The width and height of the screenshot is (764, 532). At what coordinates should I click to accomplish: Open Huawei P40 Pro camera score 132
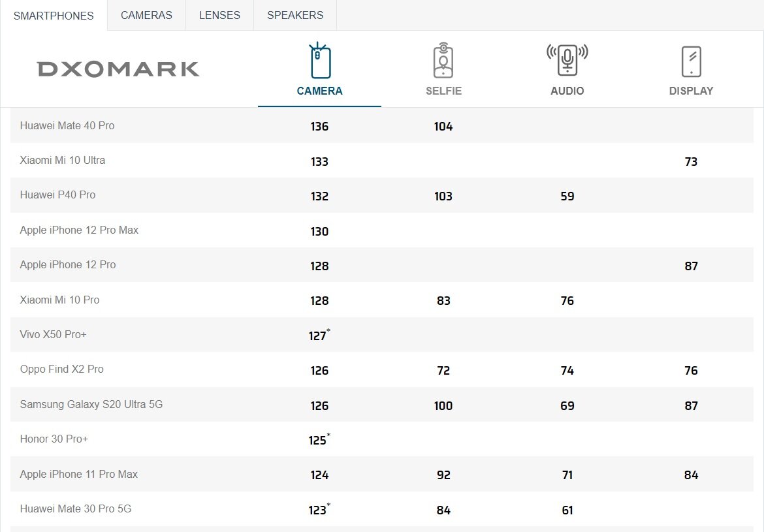pyautogui.click(x=319, y=196)
